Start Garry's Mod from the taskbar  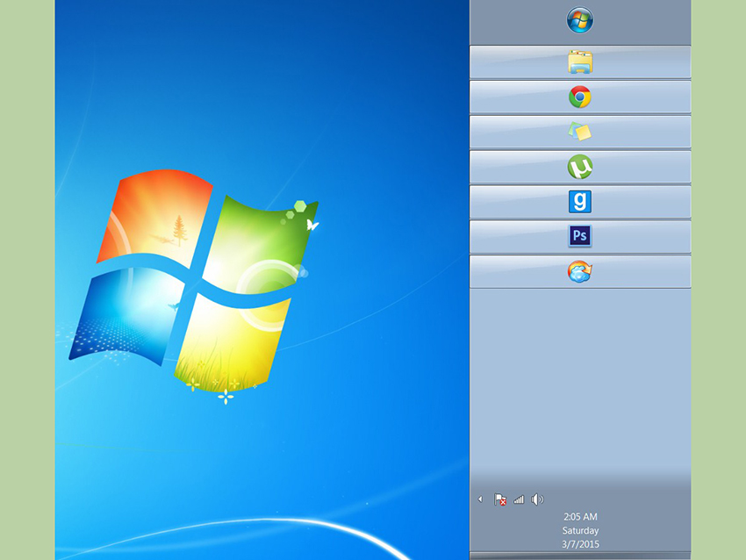click(579, 201)
